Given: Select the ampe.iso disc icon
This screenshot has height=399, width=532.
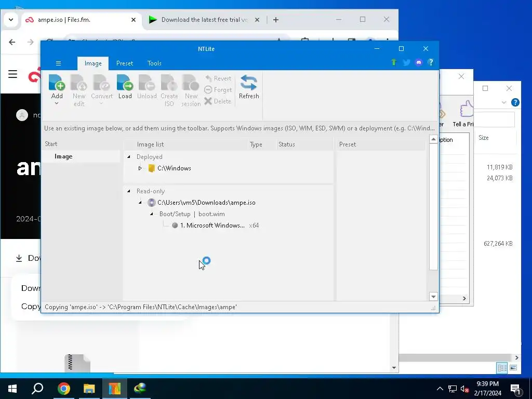Looking at the screenshot, I should [151, 203].
